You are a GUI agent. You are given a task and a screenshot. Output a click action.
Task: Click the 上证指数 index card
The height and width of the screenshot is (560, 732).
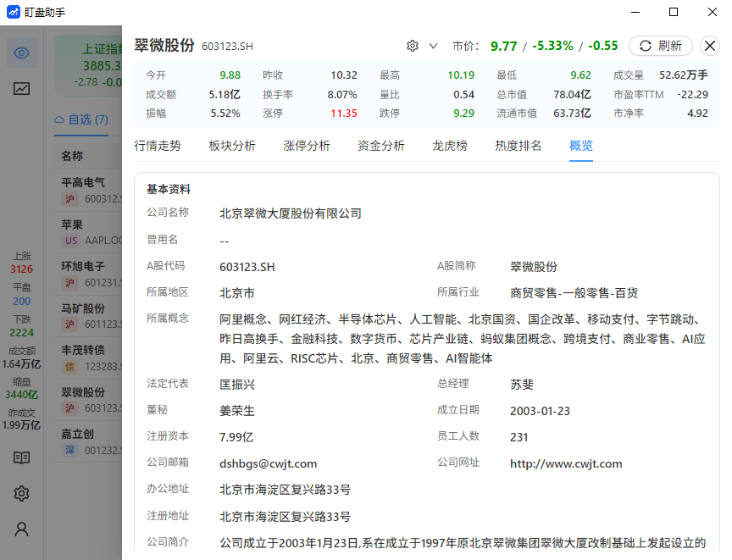coord(88,66)
